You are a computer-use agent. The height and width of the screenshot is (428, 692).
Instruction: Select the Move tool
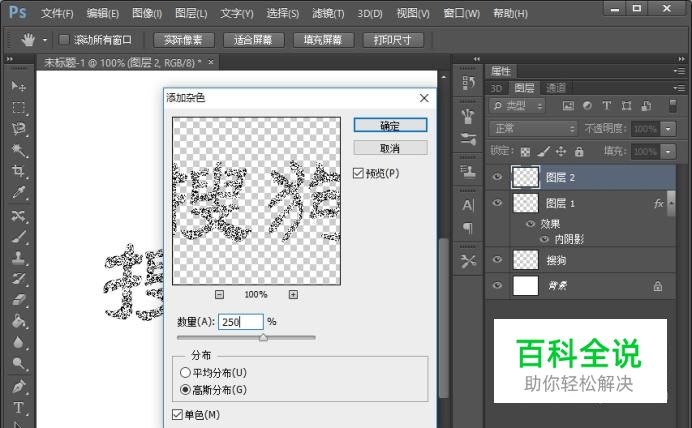tap(18, 86)
